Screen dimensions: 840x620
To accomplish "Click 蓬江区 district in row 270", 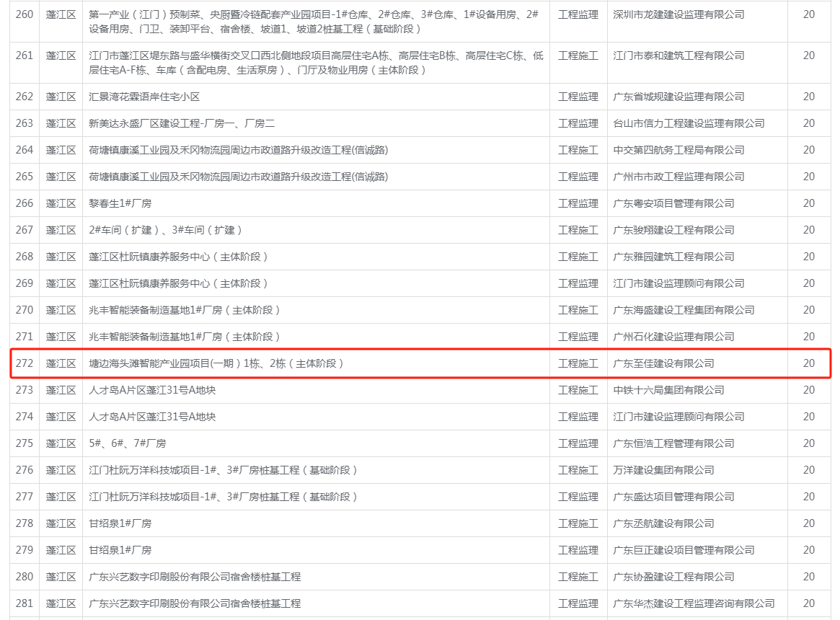I will [x=61, y=310].
